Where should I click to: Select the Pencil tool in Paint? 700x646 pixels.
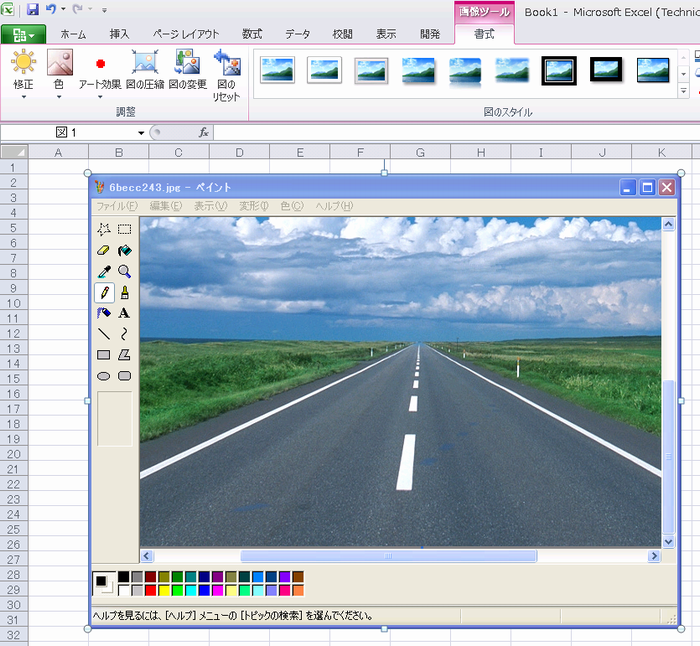click(104, 293)
